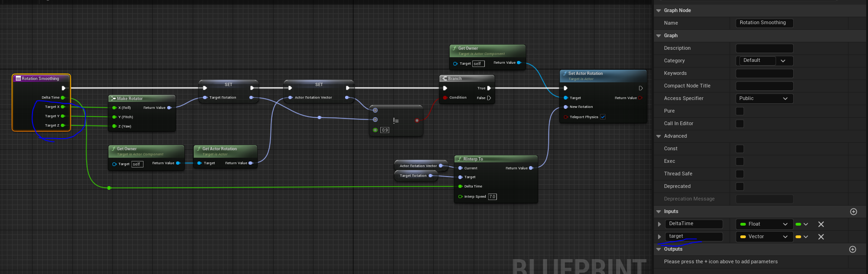Open the DeltaTime container type dropdown
868x274 pixels.
802,224
